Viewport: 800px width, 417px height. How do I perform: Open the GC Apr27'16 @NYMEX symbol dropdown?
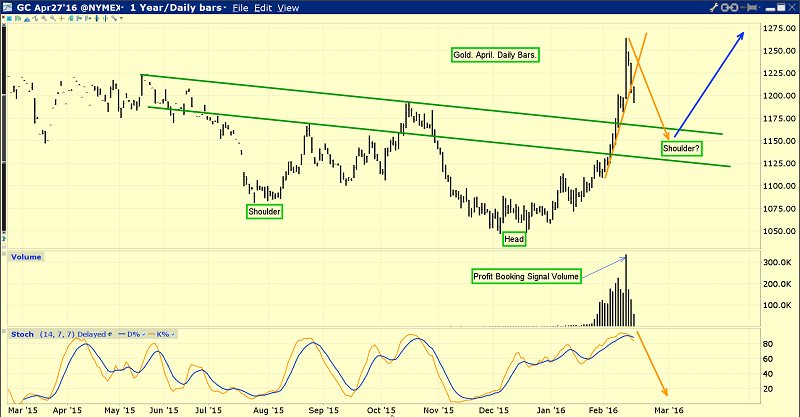[x=71, y=8]
